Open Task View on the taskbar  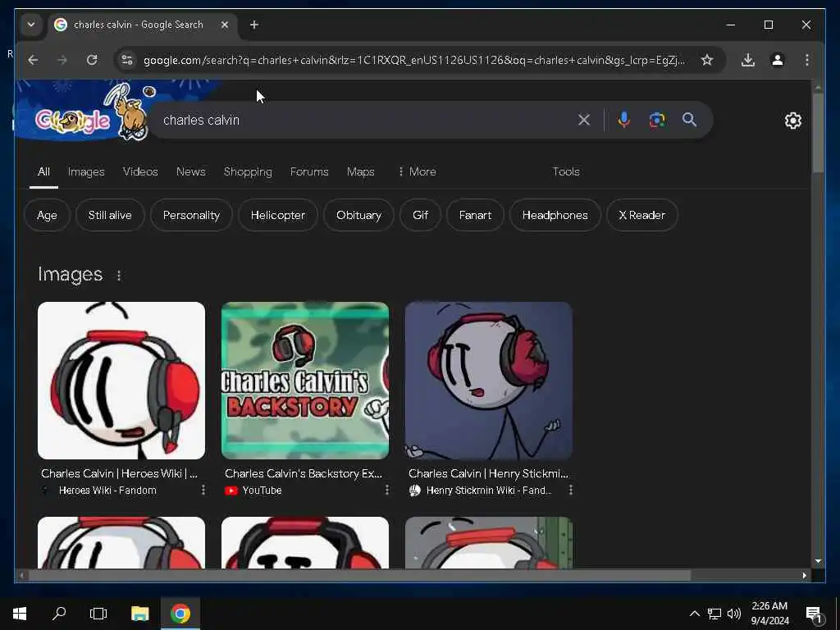(98, 614)
